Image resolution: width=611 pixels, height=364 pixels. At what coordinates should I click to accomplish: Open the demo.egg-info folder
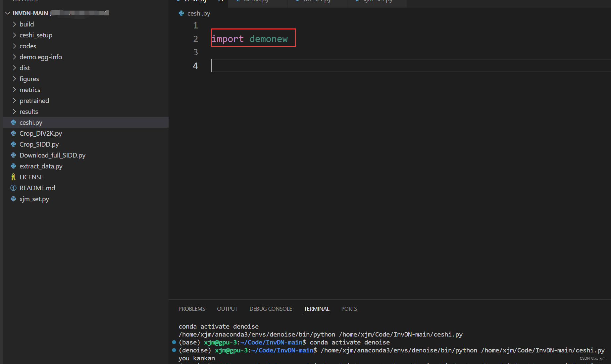pyautogui.click(x=41, y=57)
